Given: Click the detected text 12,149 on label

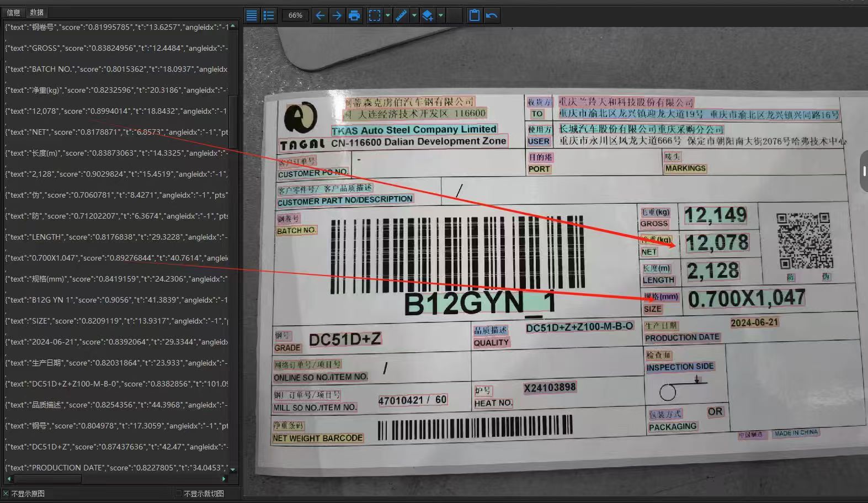Looking at the screenshot, I should 716,215.
